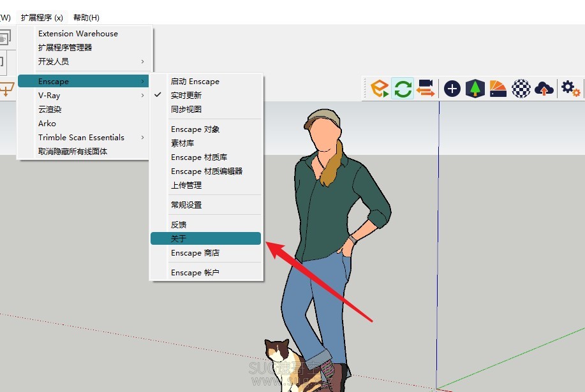Open Enscape Objects with the plus icon
Viewport: 585px width, 392px height.
452,89
